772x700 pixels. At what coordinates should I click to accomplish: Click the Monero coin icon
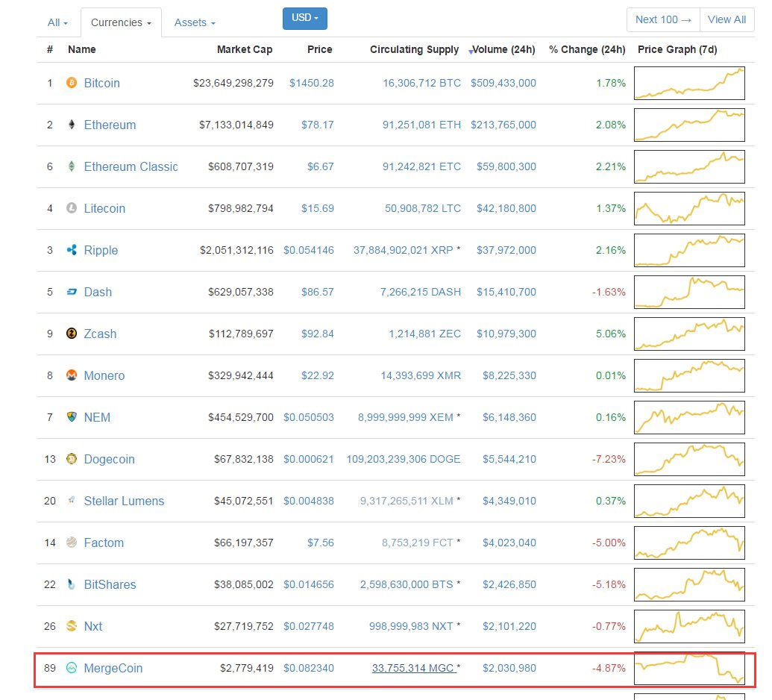coord(71,375)
